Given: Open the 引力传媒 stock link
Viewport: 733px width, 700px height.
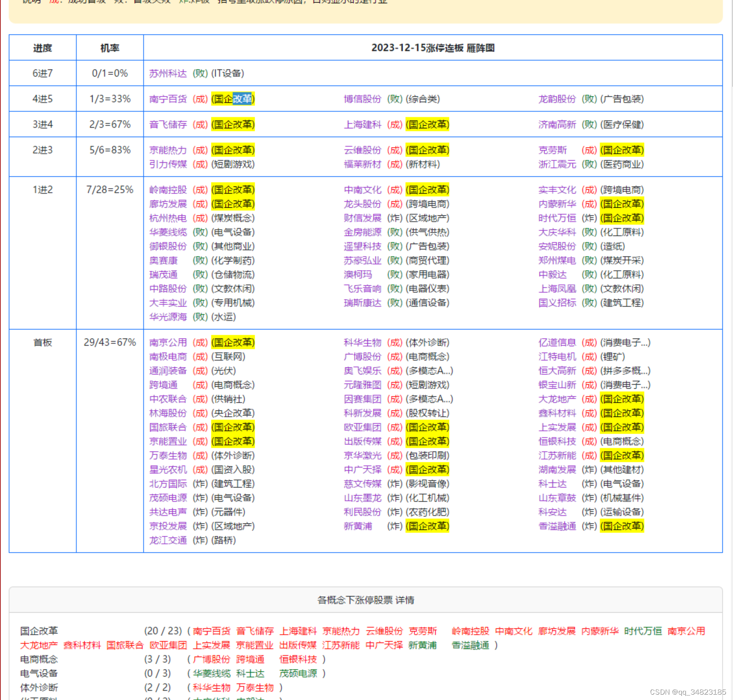Looking at the screenshot, I should 168,164.
